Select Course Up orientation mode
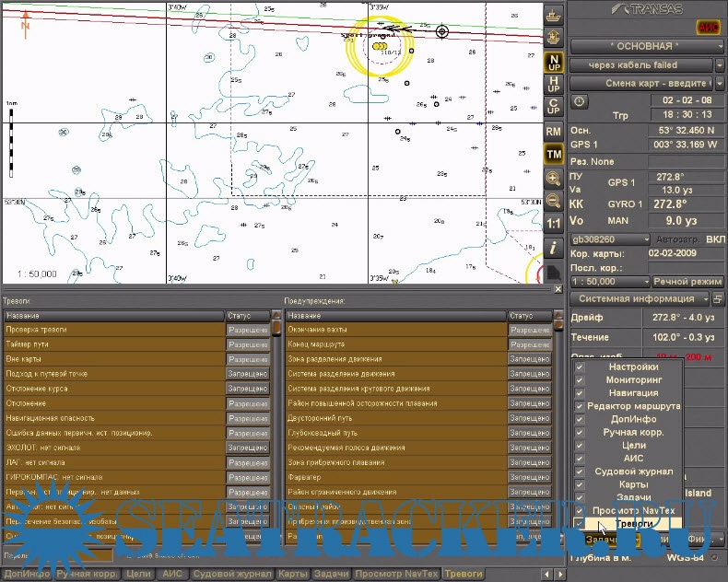 pyautogui.click(x=554, y=107)
